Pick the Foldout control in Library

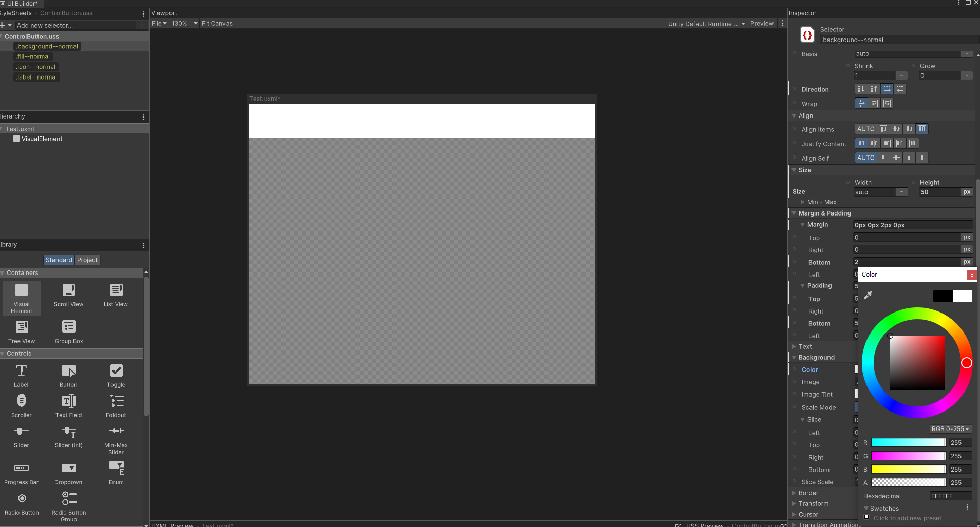116,405
